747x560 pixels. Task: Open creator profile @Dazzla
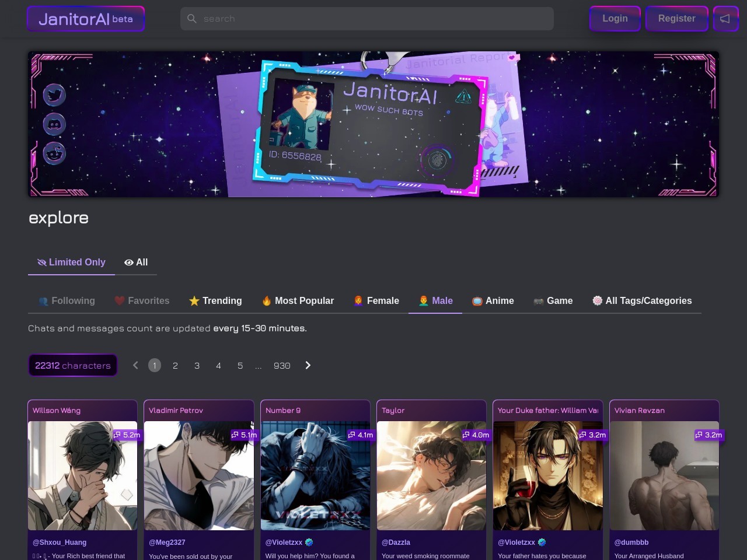[396, 542]
